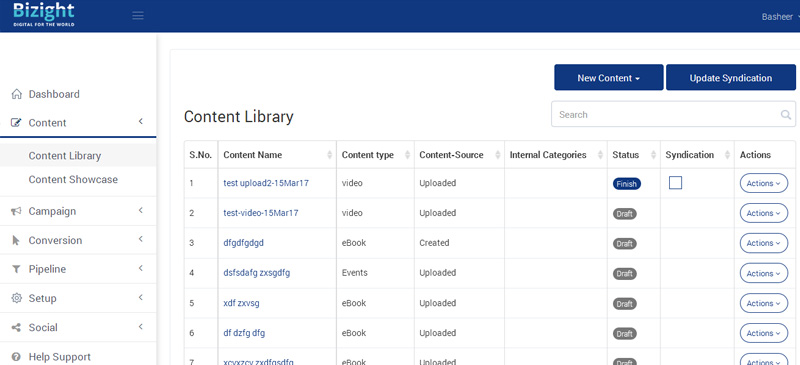Screen dimensions: 800x365
Task: Click the S.No. column header
Action: click(x=201, y=155)
